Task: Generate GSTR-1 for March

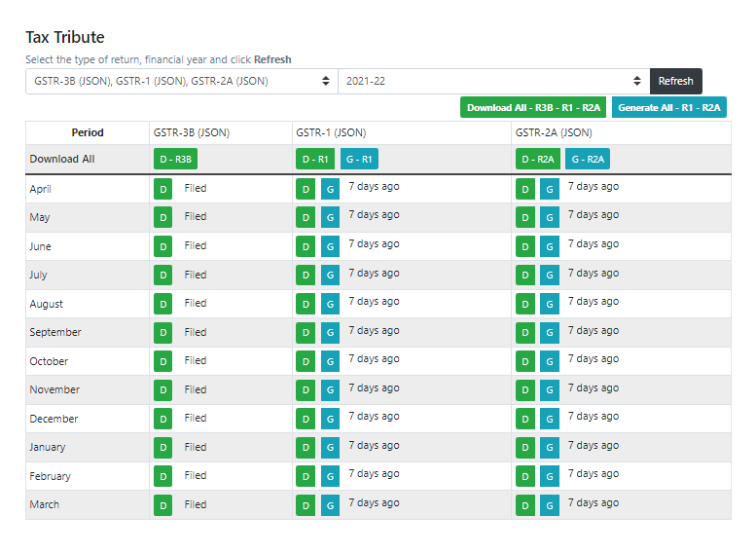Action: coord(330,505)
